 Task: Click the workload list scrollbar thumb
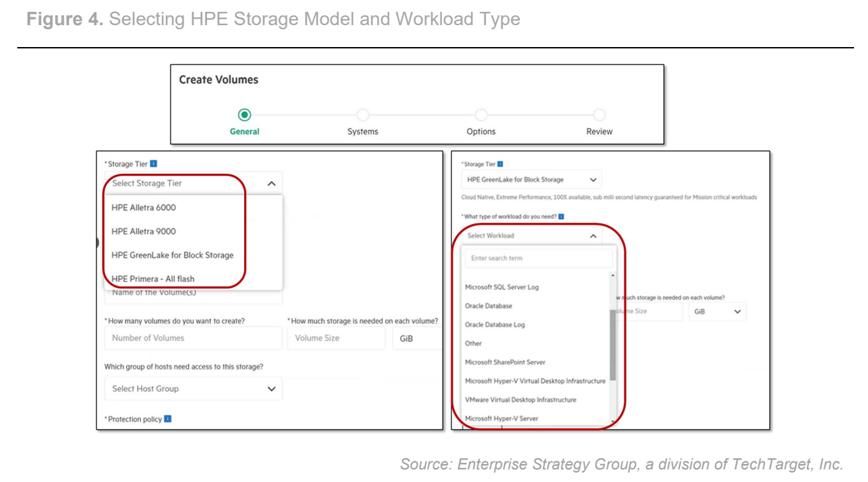click(613, 345)
